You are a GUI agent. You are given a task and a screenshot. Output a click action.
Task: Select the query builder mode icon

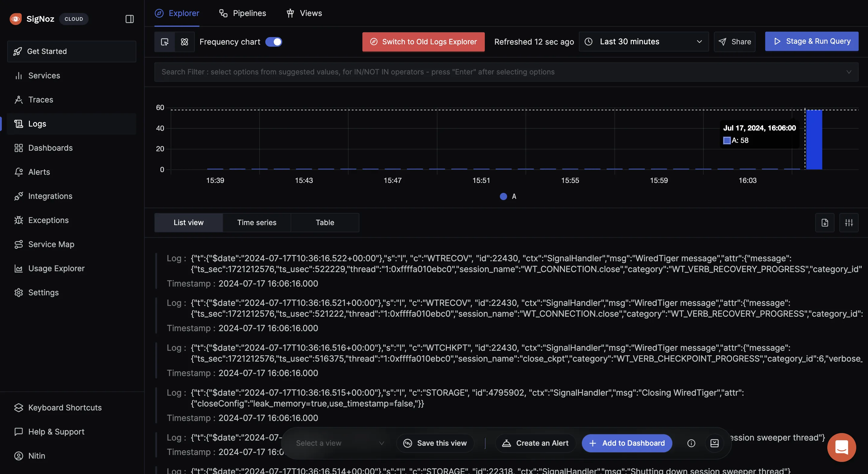point(184,42)
